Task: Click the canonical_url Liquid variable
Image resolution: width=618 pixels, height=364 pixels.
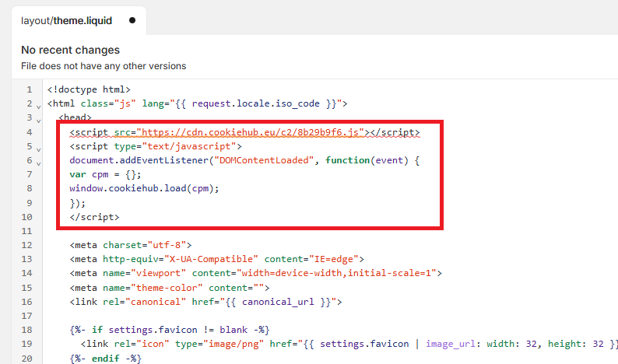Action: click(x=278, y=302)
